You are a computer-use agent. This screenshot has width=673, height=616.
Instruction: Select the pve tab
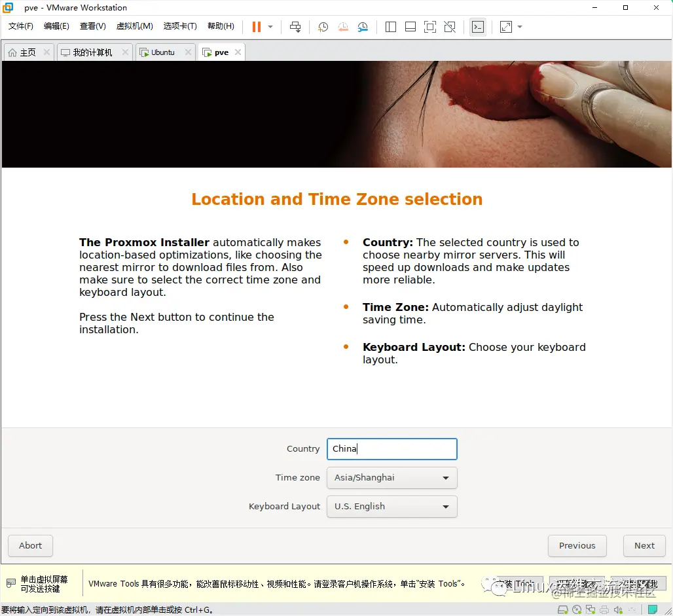click(x=221, y=52)
